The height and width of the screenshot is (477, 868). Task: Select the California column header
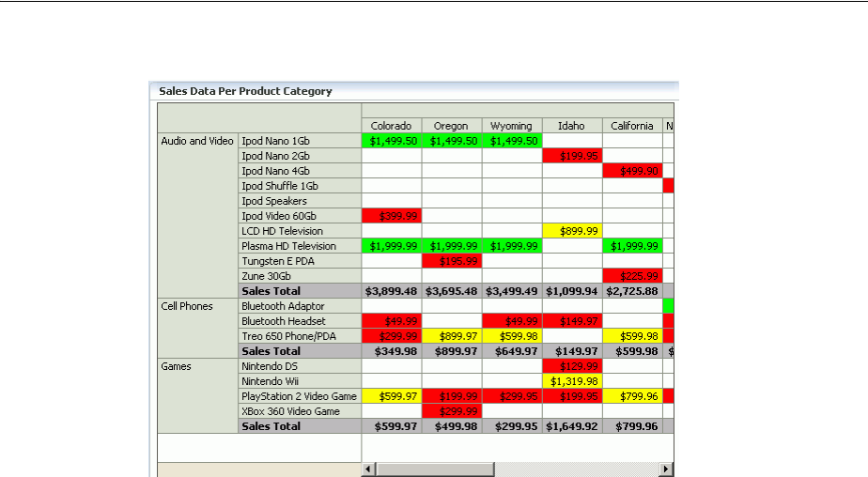(633, 126)
